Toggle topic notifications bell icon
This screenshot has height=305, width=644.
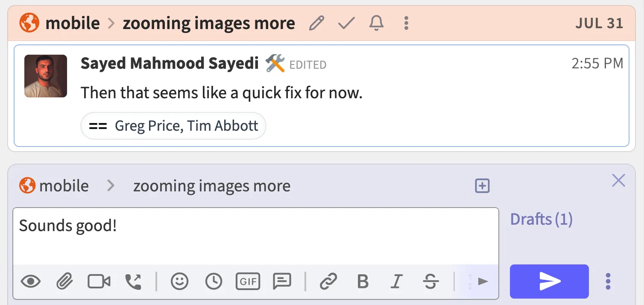point(376,23)
